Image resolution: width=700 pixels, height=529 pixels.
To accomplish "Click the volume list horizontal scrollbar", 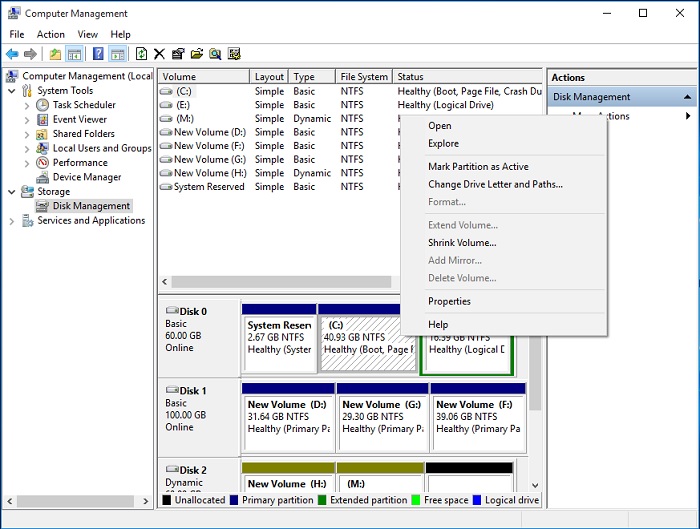I will coord(281,282).
